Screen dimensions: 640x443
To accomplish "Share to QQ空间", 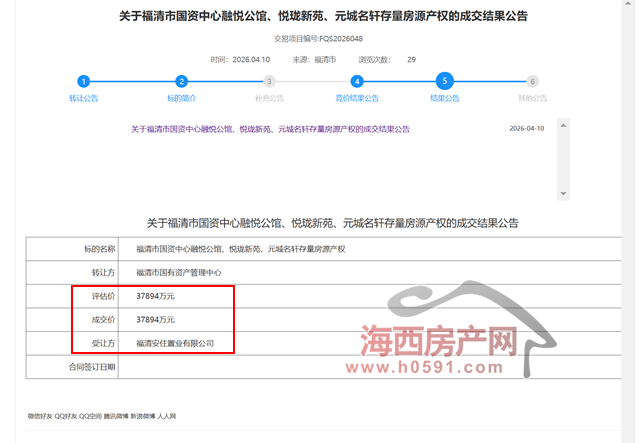I will click(90, 415).
